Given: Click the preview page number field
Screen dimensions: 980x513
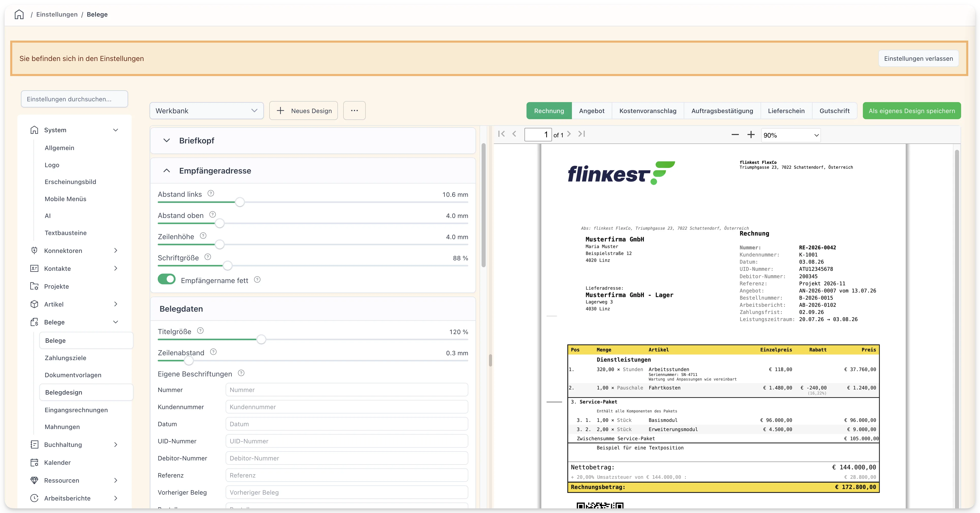Looking at the screenshot, I should coord(538,134).
